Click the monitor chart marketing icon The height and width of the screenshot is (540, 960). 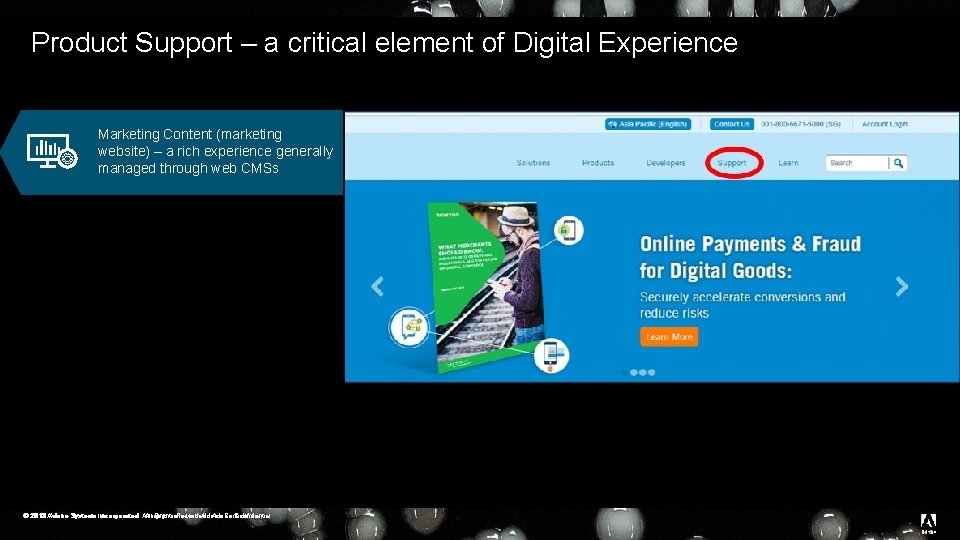click(51, 151)
